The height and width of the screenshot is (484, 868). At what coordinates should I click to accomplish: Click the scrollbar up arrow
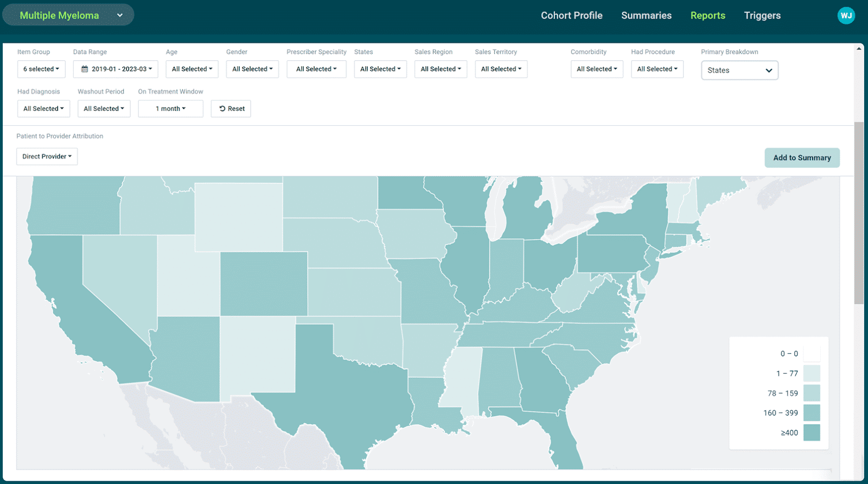point(859,48)
